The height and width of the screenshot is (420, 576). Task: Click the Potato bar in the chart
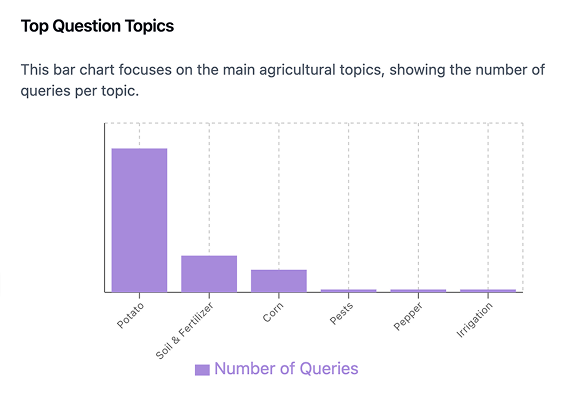pyautogui.click(x=139, y=220)
